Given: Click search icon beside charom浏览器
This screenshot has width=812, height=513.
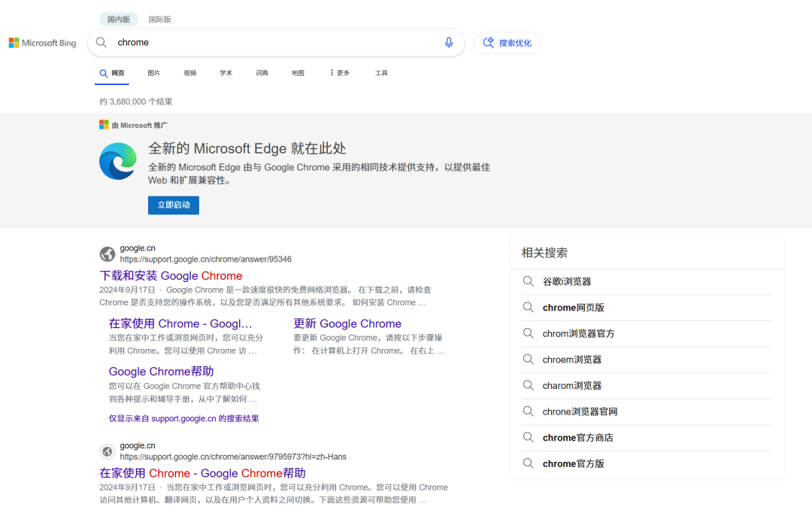Looking at the screenshot, I should (529, 385).
